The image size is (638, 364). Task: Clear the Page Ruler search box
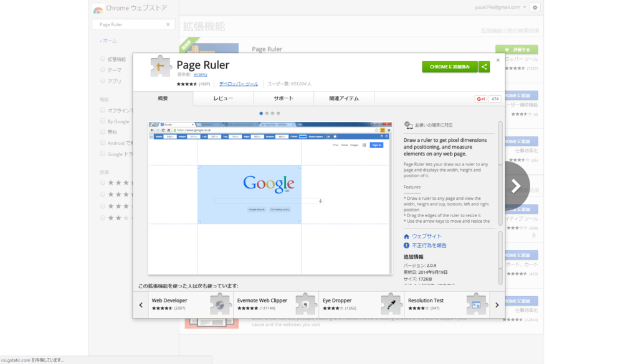(168, 24)
